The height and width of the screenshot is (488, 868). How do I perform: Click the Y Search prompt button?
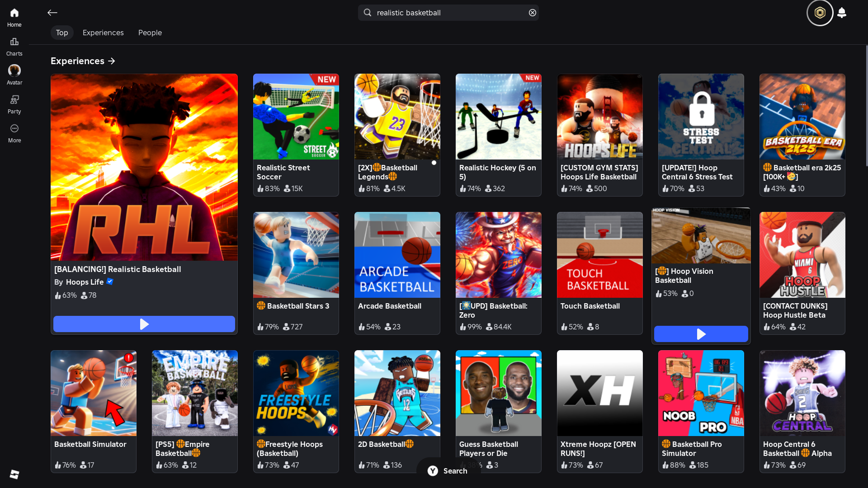[448, 471]
